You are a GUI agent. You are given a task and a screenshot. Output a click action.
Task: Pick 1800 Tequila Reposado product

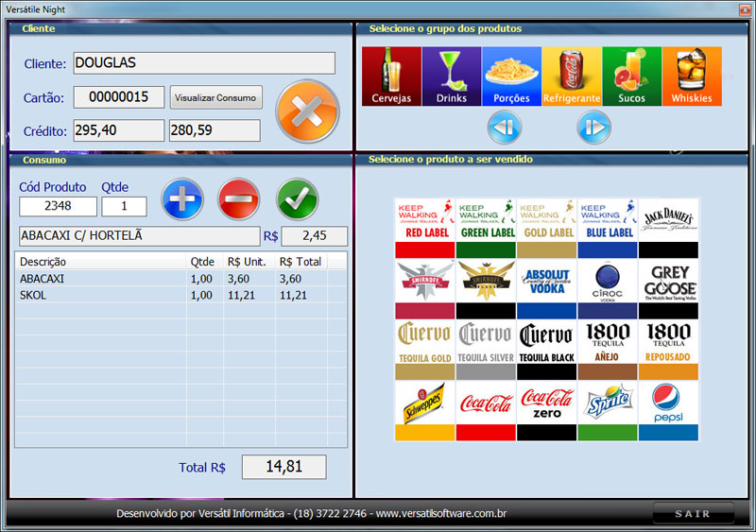pos(668,350)
